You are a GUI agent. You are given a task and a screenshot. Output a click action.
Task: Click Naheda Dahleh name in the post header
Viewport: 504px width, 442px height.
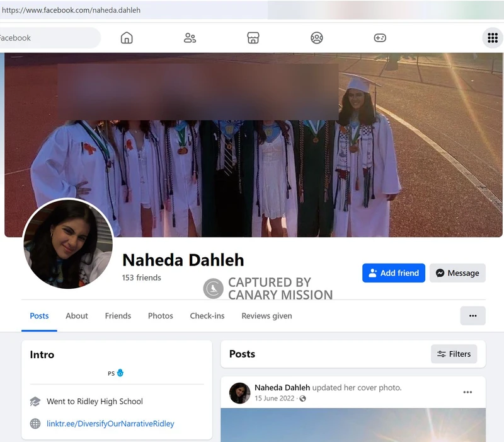point(282,388)
